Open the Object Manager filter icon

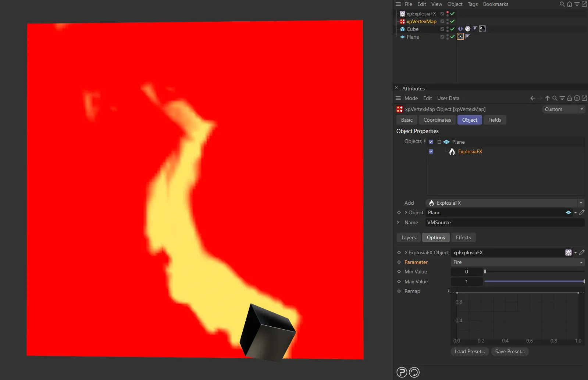click(x=577, y=4)
